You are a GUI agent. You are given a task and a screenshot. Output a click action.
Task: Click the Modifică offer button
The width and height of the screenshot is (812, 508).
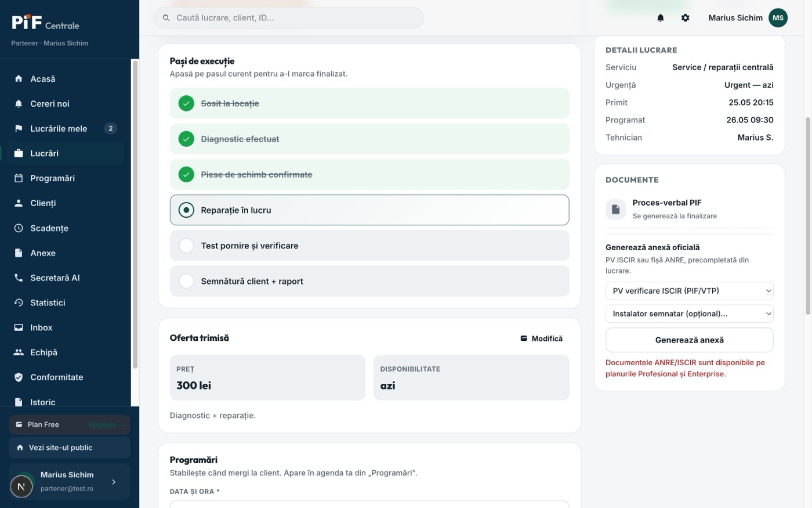(541, 338)
